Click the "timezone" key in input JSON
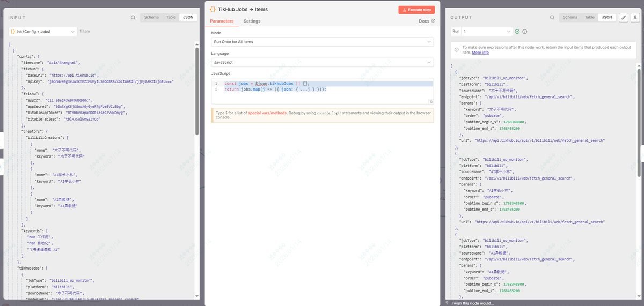The width and height of the screenshot is (644, 306). pyautogui.click(x=32, y=63)
